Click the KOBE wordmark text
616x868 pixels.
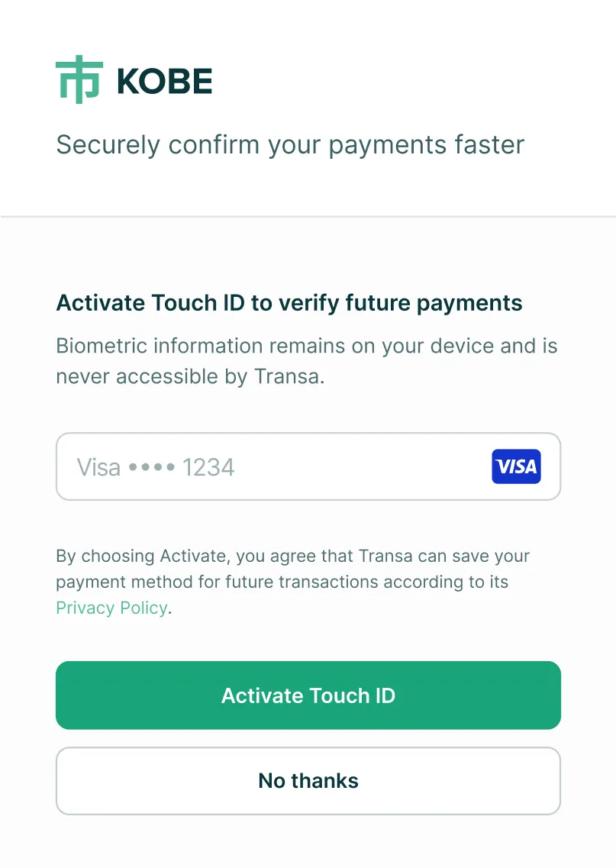(164, 82)
